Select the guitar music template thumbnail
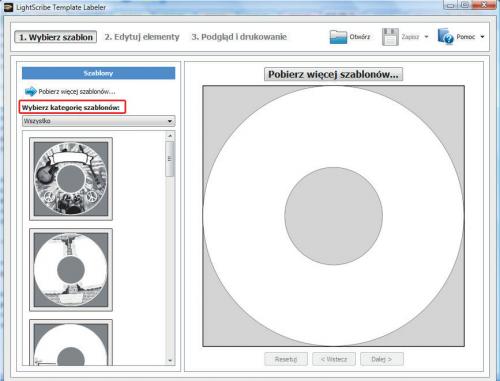 71,179
